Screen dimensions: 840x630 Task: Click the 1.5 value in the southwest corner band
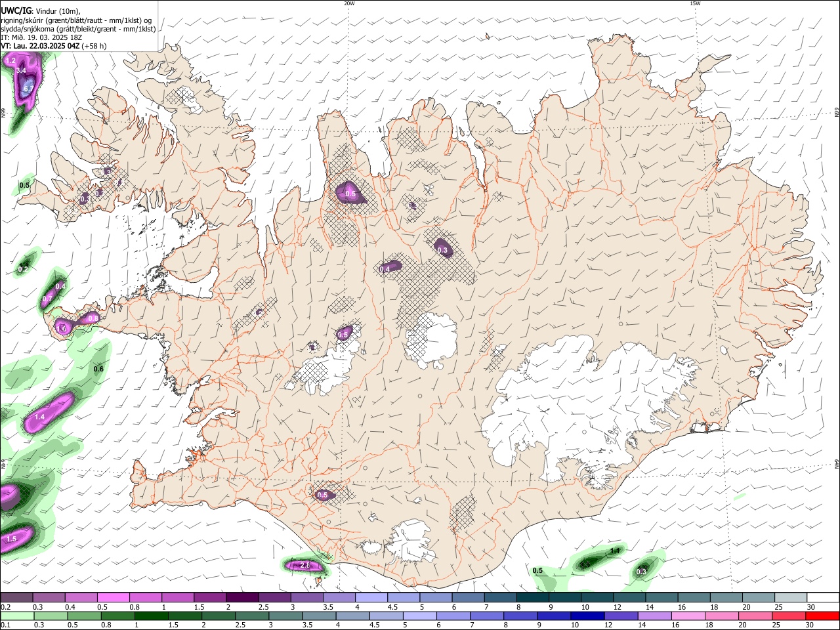pos(11,539)
